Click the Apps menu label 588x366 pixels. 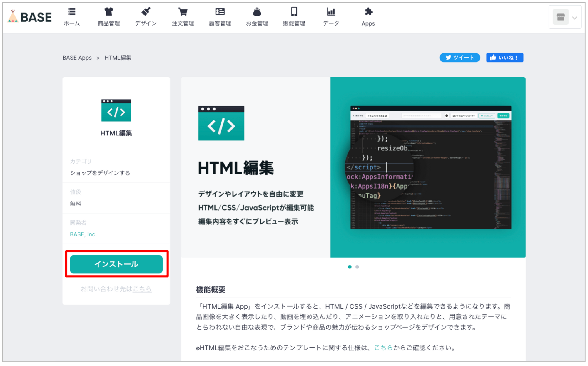pos(368,23)
